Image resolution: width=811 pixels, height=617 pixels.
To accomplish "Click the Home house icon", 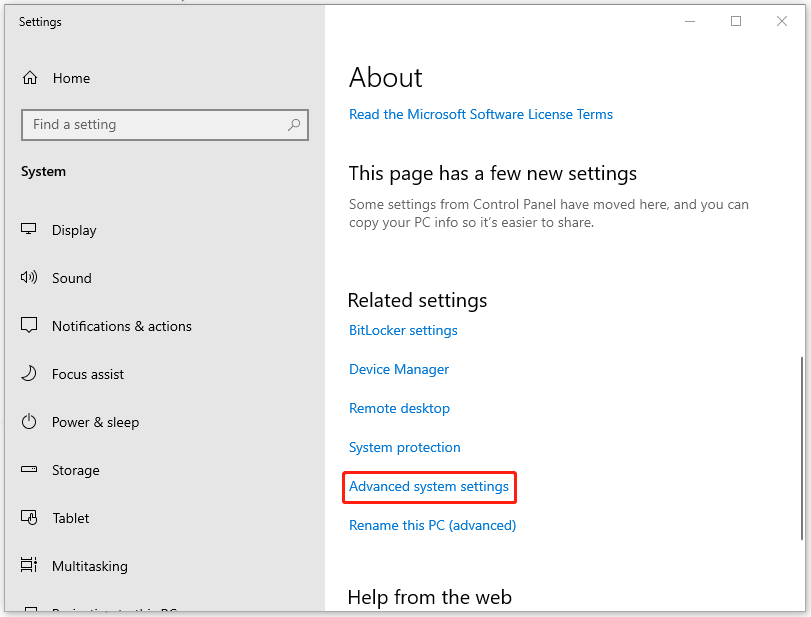I will coord(30,78).
